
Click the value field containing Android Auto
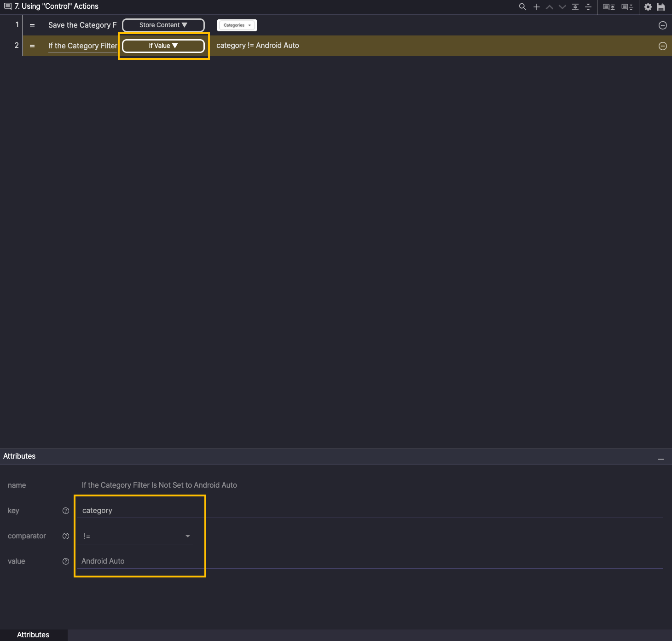point(138,561)
